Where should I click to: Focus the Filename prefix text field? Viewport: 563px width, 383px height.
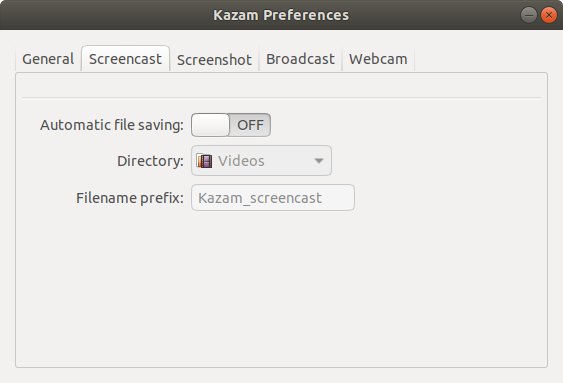click(x=273, y=197)
